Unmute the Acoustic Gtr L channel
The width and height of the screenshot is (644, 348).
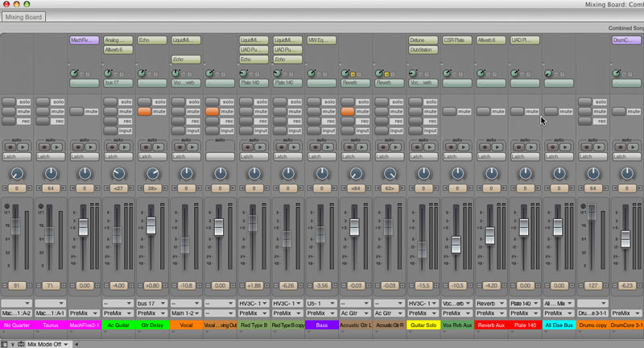tap(348, 111)
